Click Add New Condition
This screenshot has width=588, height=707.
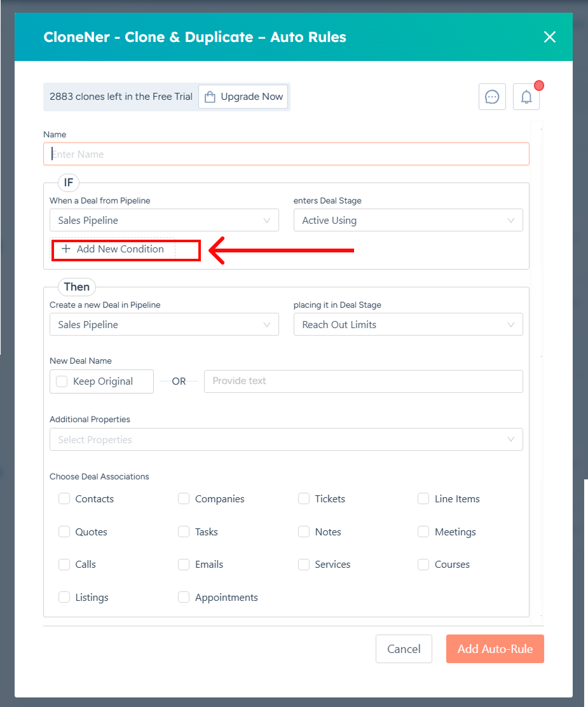[x=113, y=249]
